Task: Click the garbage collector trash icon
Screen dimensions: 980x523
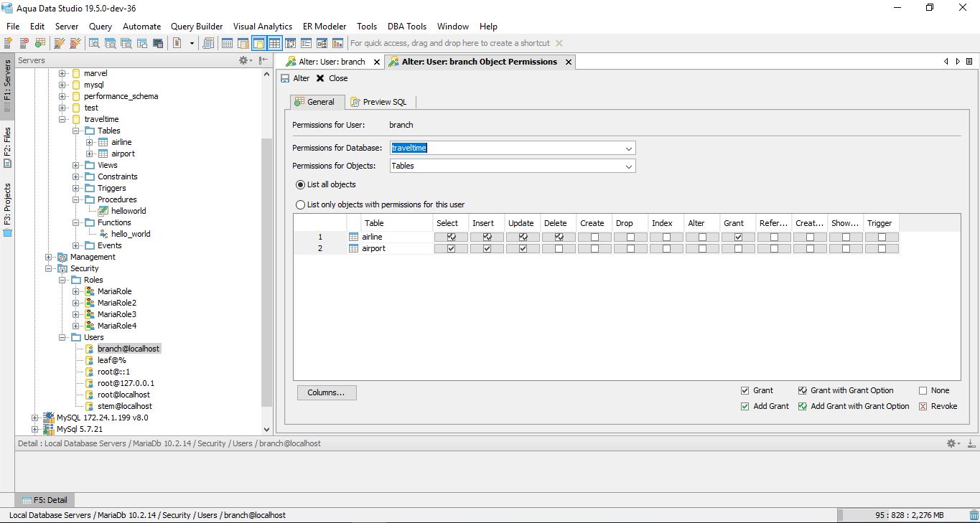Action: tap(974, 515)
